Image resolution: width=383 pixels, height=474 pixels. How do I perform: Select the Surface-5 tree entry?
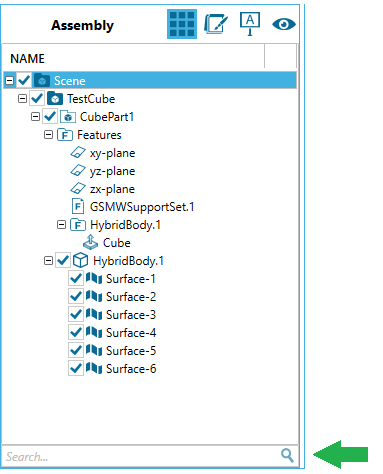point(121,350)
